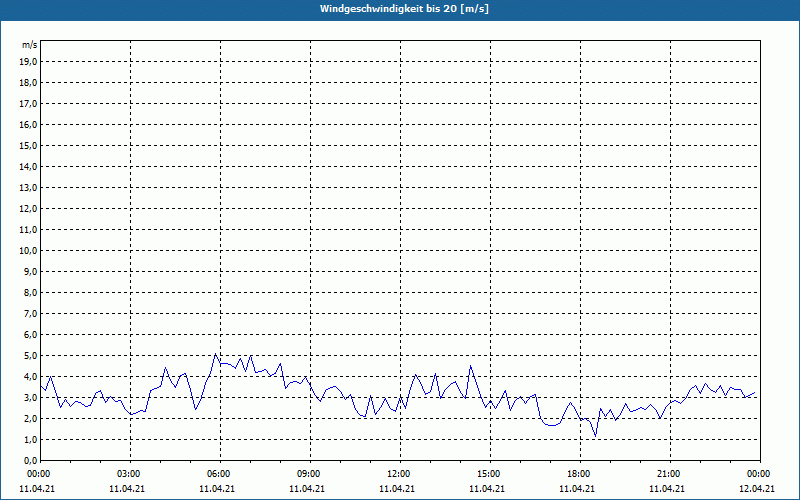Select the 6,0 y-axis label
800x500 pixels.
tap(30, 334)
